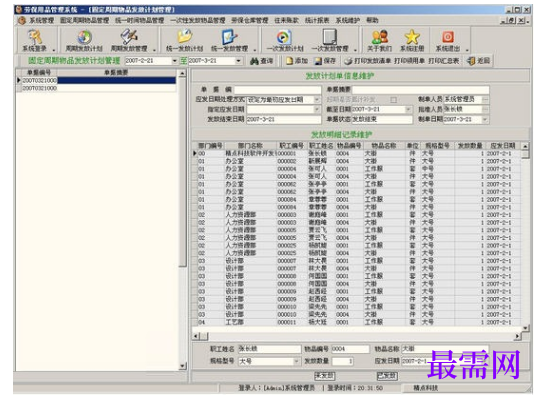
Task: Click the 保存 save button
Action: coord(325,61)
